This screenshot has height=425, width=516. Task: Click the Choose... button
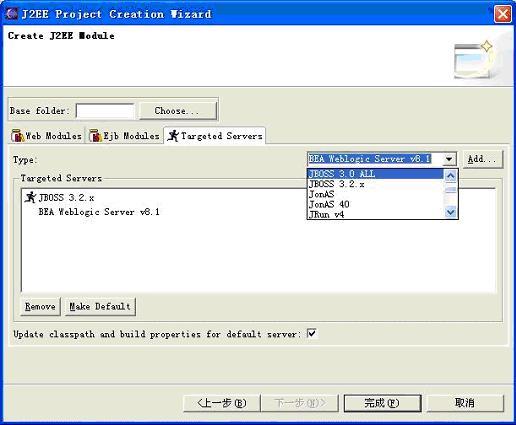coord(177,111)
